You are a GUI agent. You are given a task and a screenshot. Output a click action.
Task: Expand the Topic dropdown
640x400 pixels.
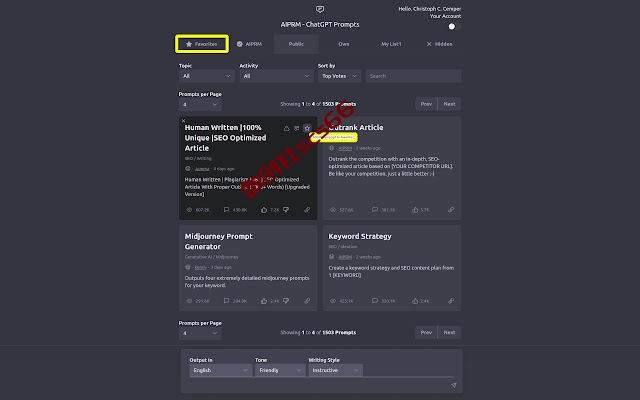click(207, 76)
